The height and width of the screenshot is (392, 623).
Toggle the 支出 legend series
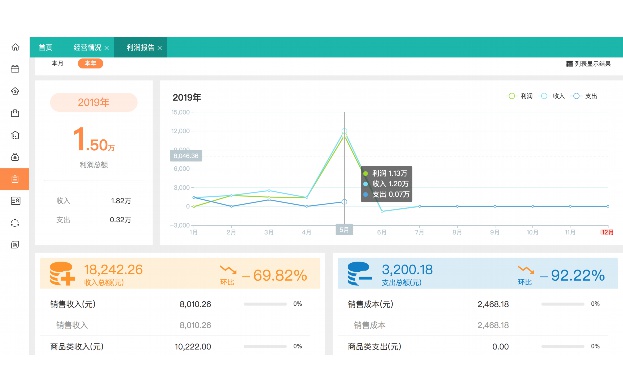[x=585, y=96]
